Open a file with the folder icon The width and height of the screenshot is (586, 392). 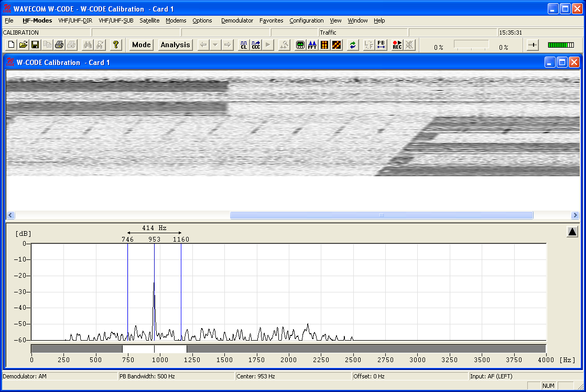pyautogui.click(x=23, y=45)
